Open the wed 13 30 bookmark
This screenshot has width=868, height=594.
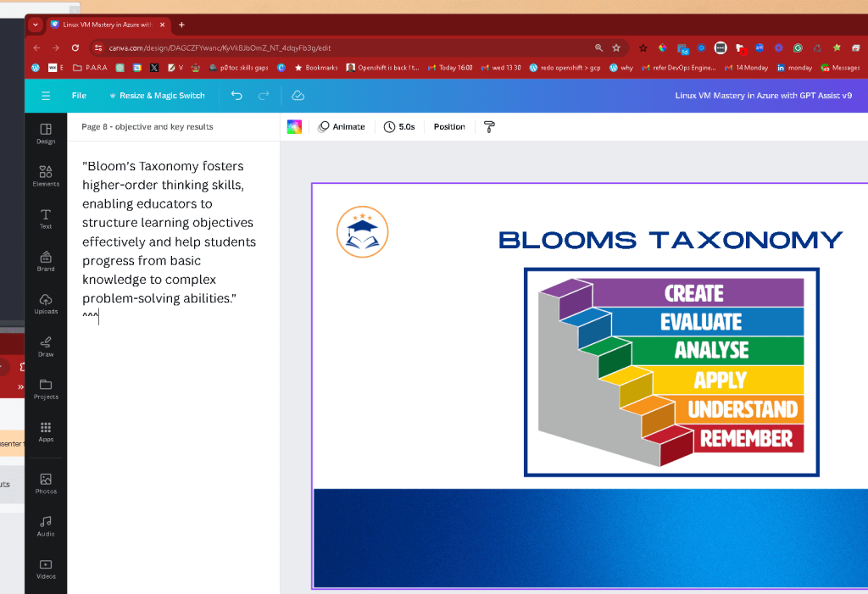pyautogui.click(x=501, y=68)
